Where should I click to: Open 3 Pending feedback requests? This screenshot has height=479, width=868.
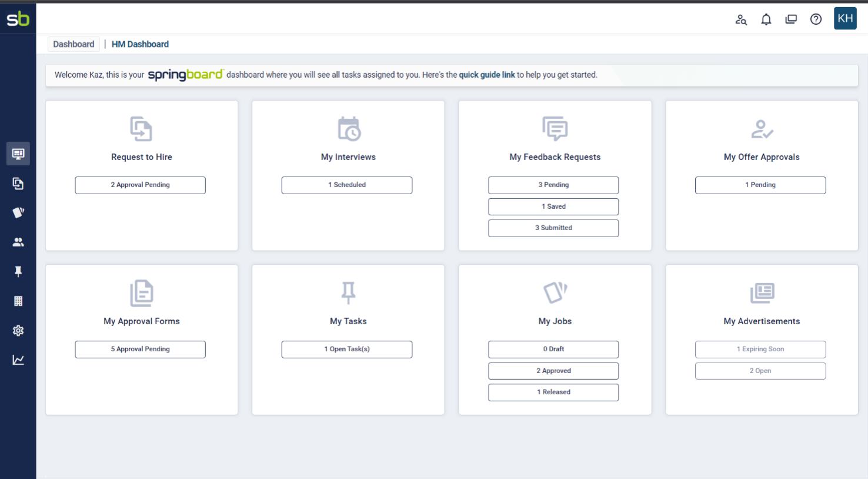(553, 185)
